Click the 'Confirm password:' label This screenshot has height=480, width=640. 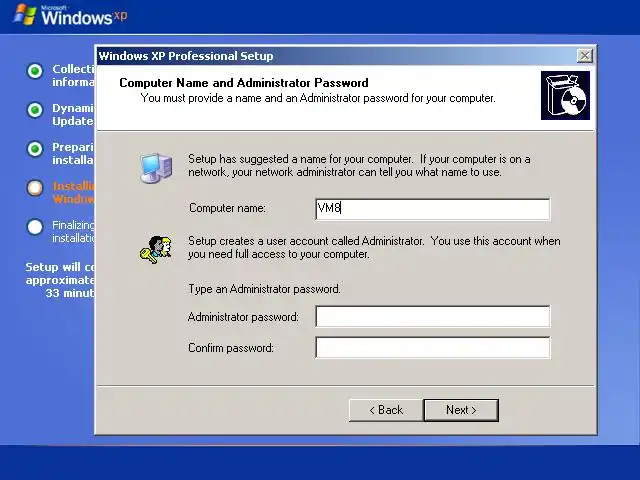(231, 348)
